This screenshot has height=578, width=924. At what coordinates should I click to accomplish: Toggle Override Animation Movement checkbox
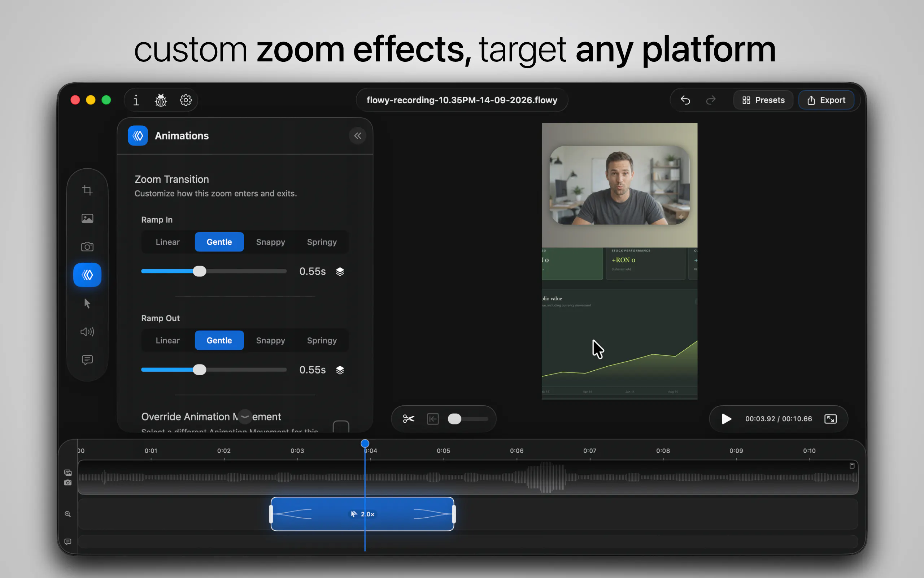tap(341, 426)
